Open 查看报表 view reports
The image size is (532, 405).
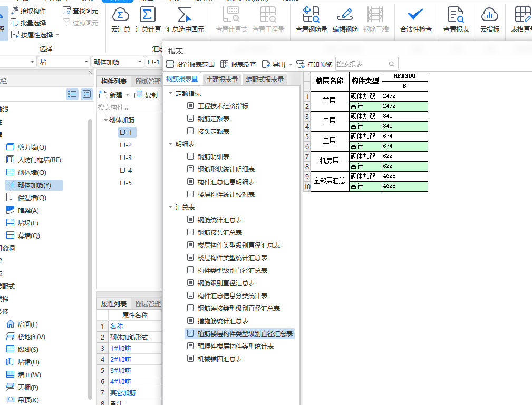pyautogui.click(x=456, y=19)
